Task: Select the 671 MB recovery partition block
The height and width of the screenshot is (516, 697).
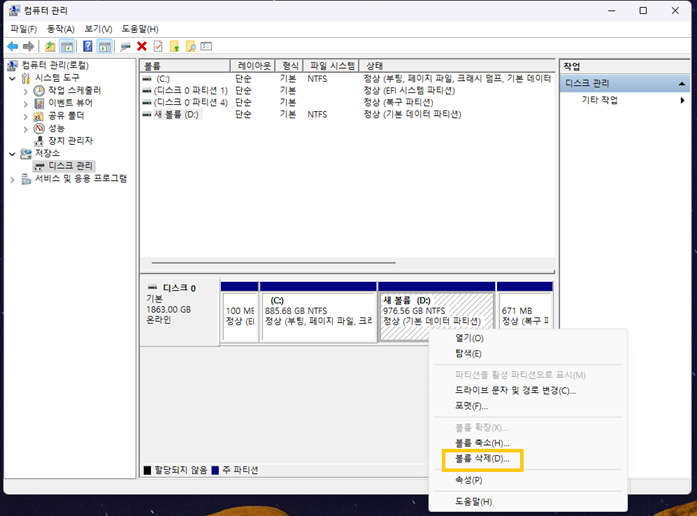Action: click(525, 305)
